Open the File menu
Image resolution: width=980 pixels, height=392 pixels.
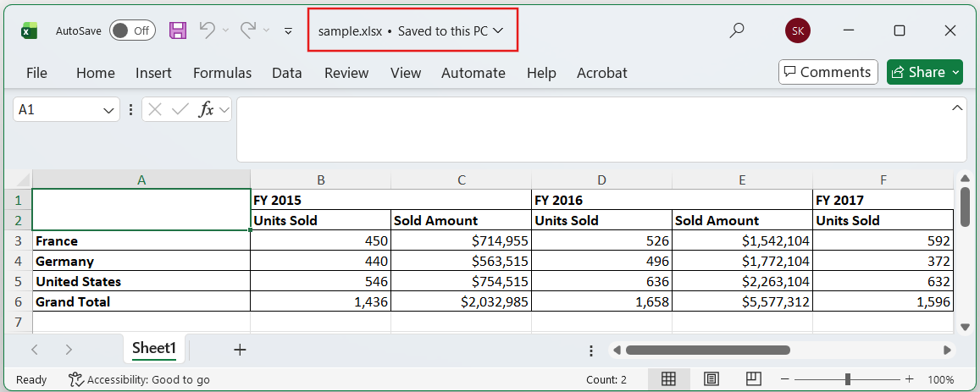coord(36,73)
